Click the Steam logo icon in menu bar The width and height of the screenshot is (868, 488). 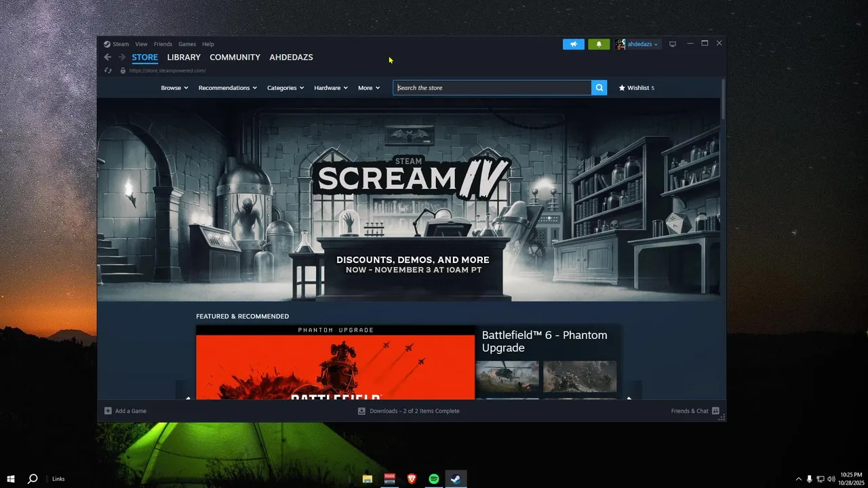[107, 44]
